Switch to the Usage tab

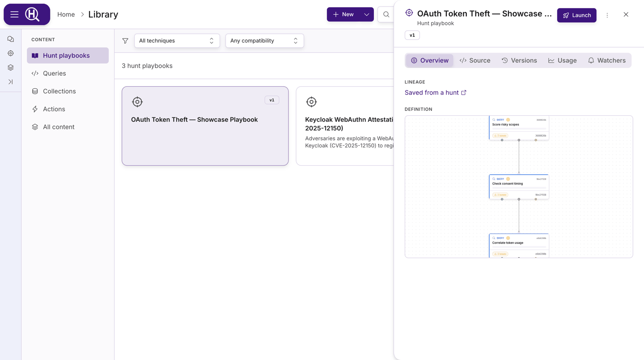click(x=563, y=60)
